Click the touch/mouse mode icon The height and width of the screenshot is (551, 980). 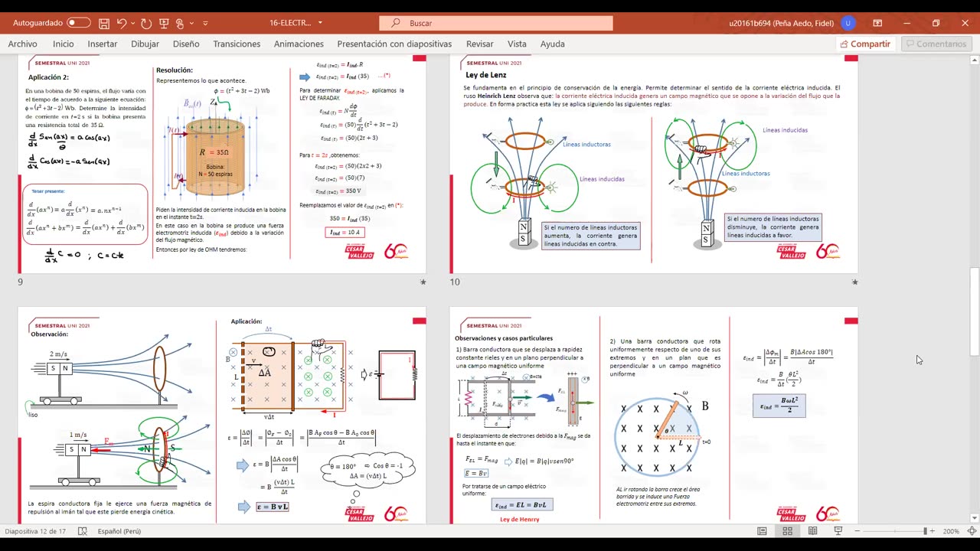point(180,24)
